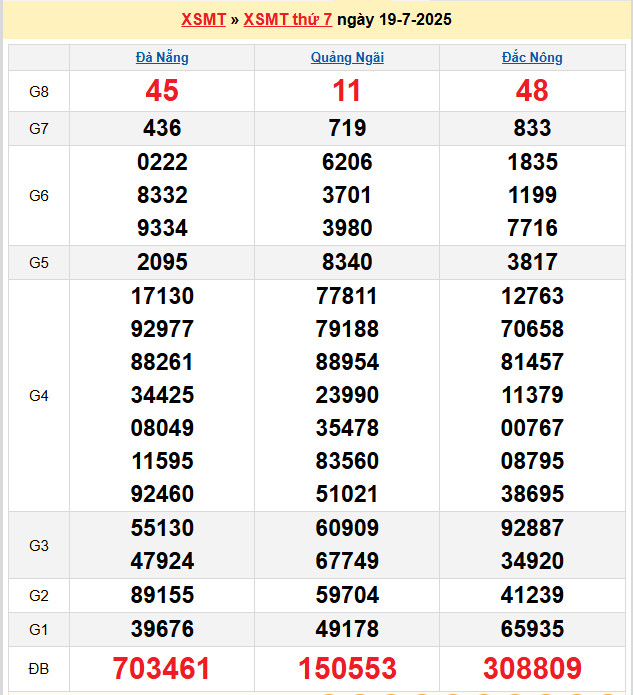Select the G8 row label
The height and width of the screenshot is (695, 633).
[39, 92]
